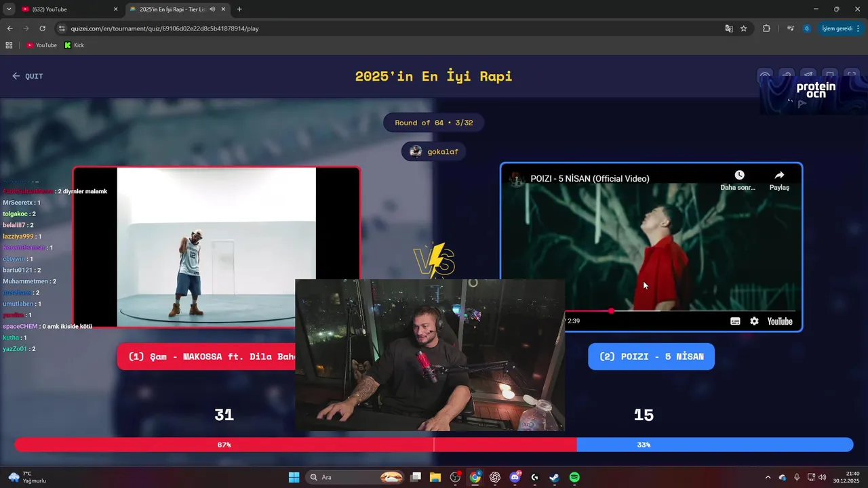Click chat entry lazziya999 : 1
This screenshot has width=868, height=488.
click(22, 236)
